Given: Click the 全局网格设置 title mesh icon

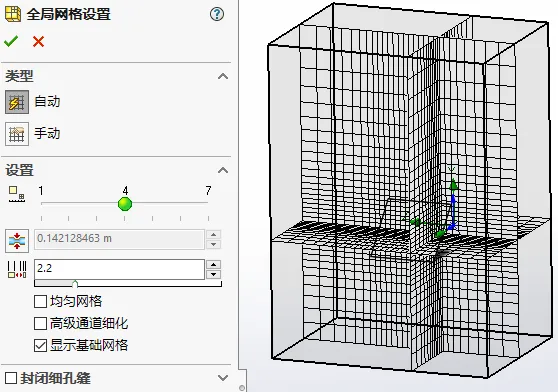Looking at the screenshot, I should click(13, 15).
